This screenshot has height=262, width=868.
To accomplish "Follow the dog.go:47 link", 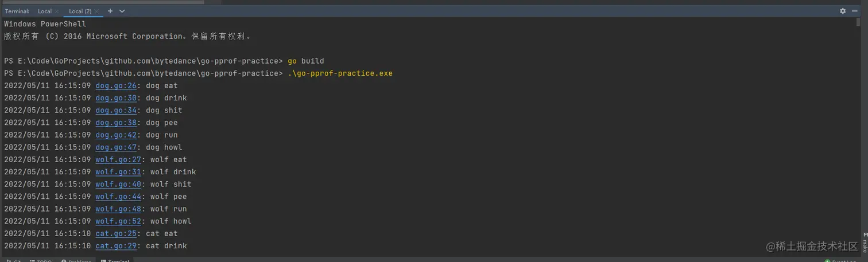I will coord(116,147).
